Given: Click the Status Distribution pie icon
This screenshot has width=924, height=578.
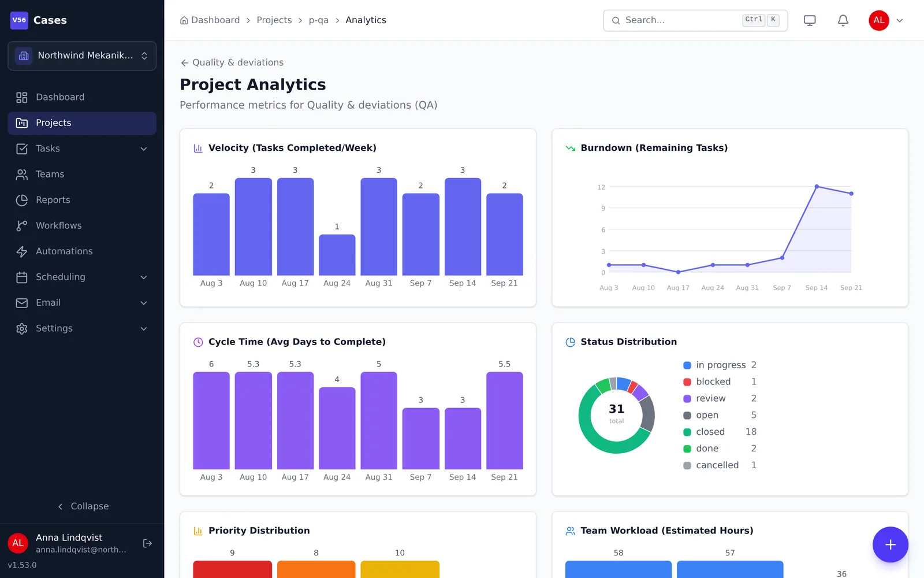Looking at the screenshot, I should pos(571,342).
